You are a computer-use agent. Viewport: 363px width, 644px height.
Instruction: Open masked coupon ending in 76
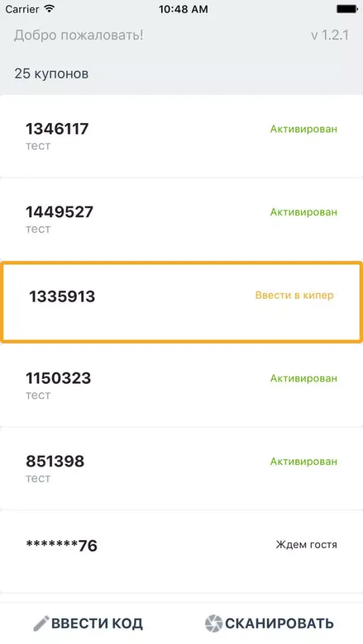point(181,552)
